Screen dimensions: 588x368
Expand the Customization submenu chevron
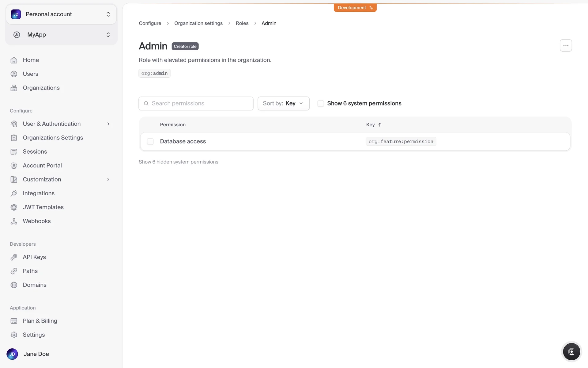pos(108,179)
